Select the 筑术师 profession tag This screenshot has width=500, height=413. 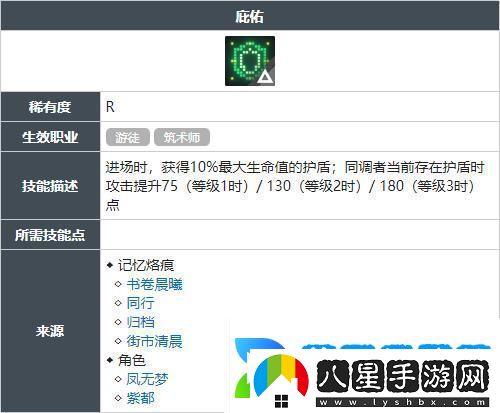tap(182, 137)
